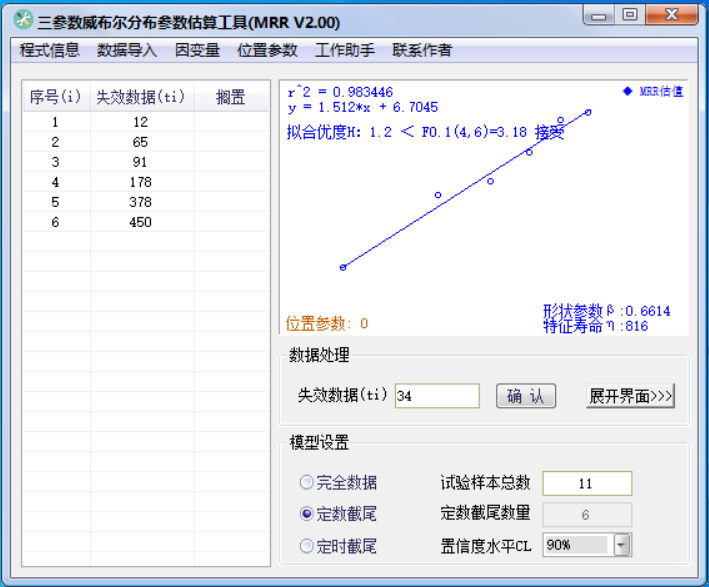The width and height of the screenshot is (709, 587).
Task: Expand the interface with 展开界面>>> button
Action: [630, 396]
